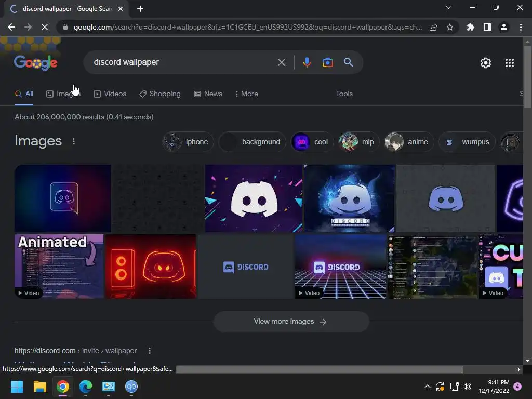Open the Chrome three-dot menu
This screenshot has width=532, height=399.
click(x=521, y=27)
